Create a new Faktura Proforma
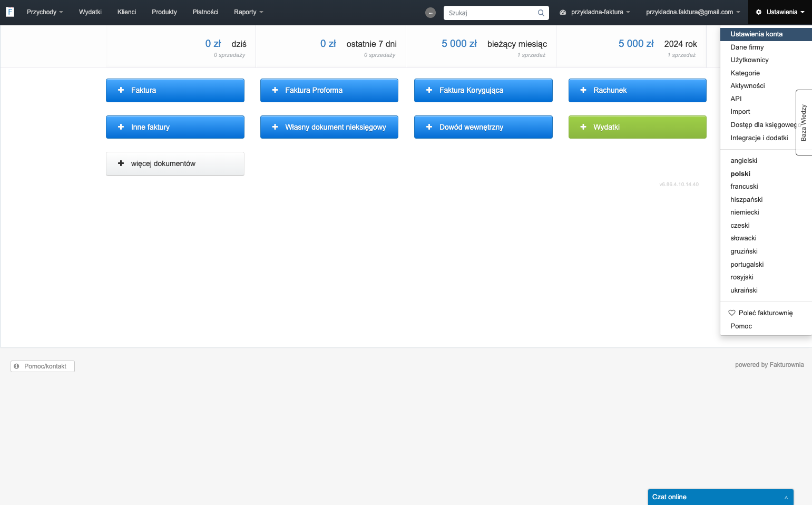The height and width of the screenshot is (505, 812). pos(329,90)
